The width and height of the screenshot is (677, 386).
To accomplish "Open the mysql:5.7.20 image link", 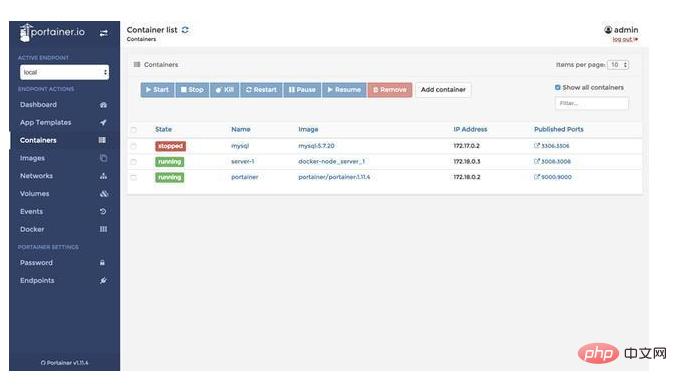I will [316, 146].
